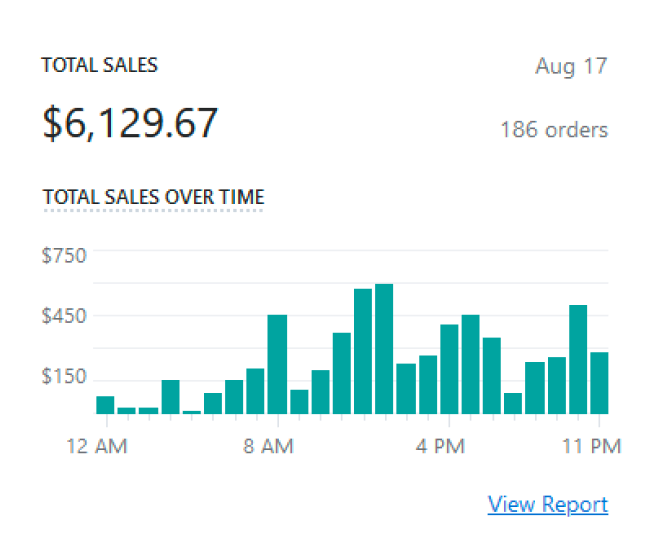Click the $6,129.67 total sales amount
The width and height of the screenshot is (654, 558).
click(x=130, y=122)
